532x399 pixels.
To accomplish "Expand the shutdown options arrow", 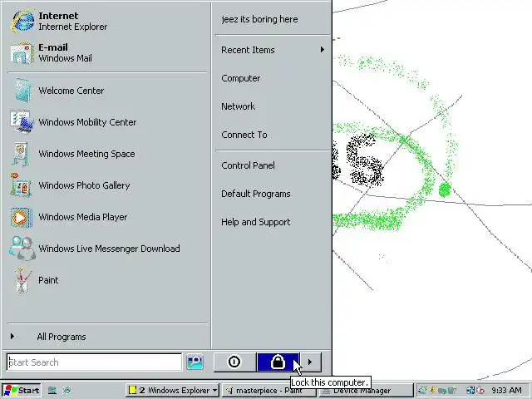I will (x=310, y=362).
